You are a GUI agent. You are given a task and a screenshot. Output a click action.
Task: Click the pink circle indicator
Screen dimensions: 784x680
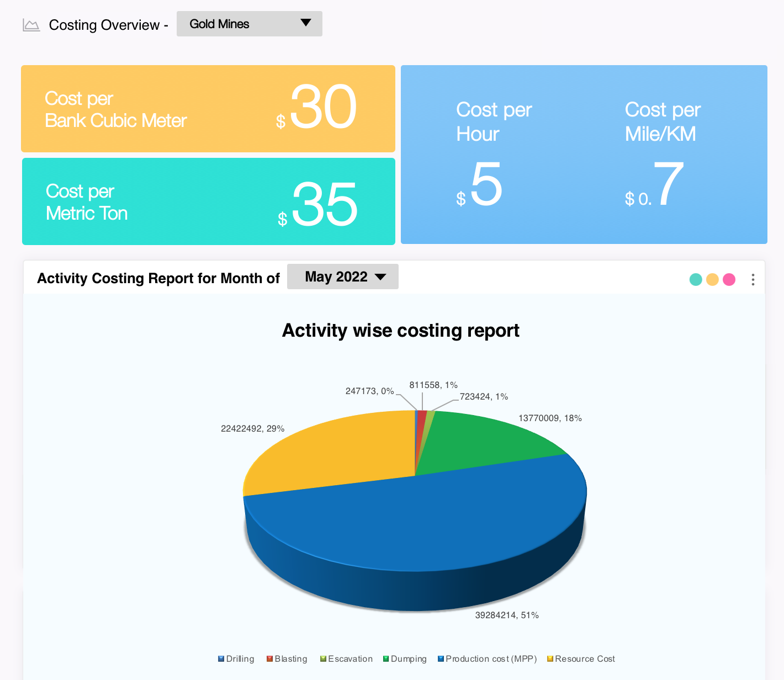pyautogui.click(x=729, y=280)
